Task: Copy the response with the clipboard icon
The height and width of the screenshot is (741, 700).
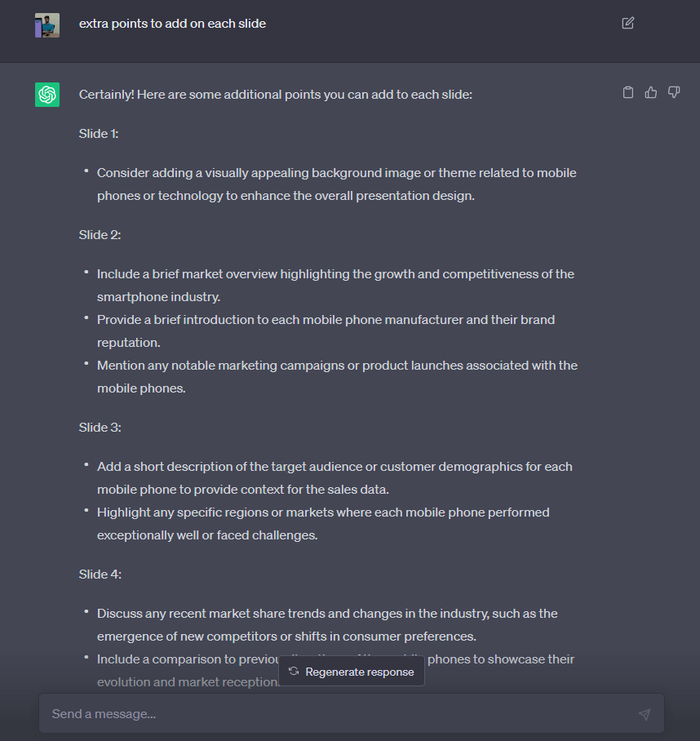Action: 627,92
